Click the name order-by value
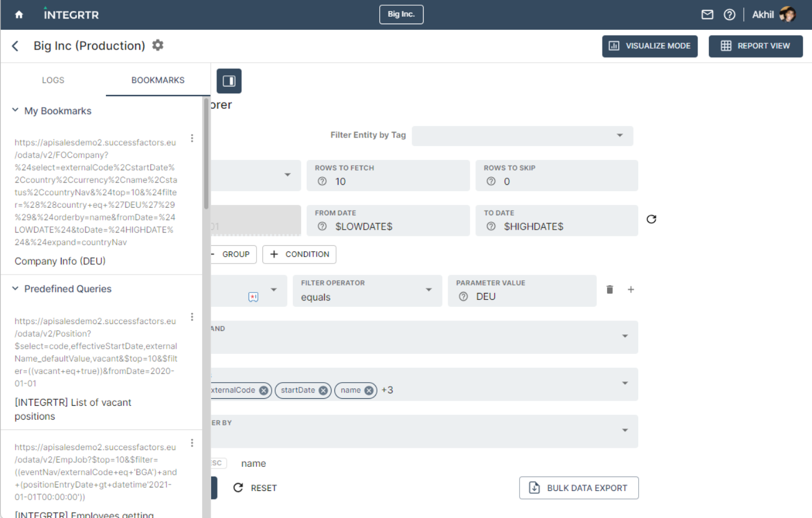This screenshot has width=812, height=518. (x=253, y=464)
